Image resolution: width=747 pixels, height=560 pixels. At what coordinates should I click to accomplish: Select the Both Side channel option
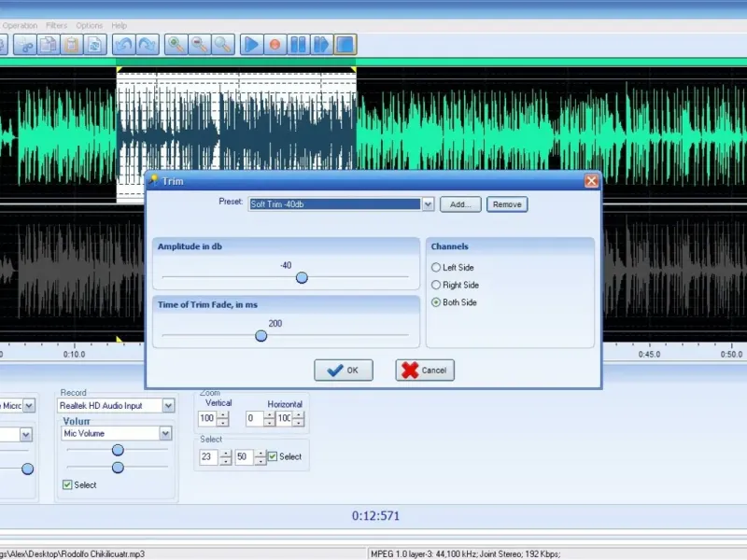pos(436,303)
